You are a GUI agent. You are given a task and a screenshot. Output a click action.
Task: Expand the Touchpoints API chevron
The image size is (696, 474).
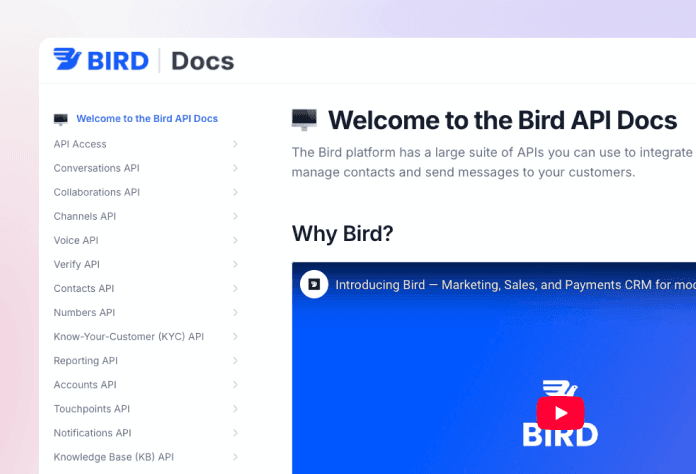235,409
